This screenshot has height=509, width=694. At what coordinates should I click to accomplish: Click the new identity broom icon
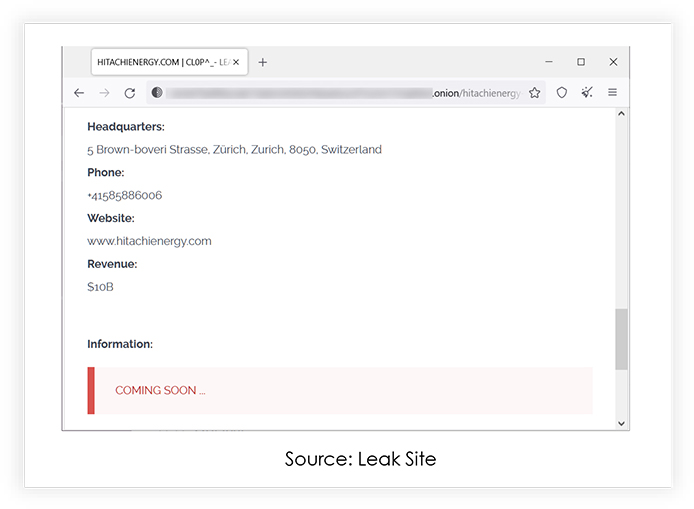[587, 93]
